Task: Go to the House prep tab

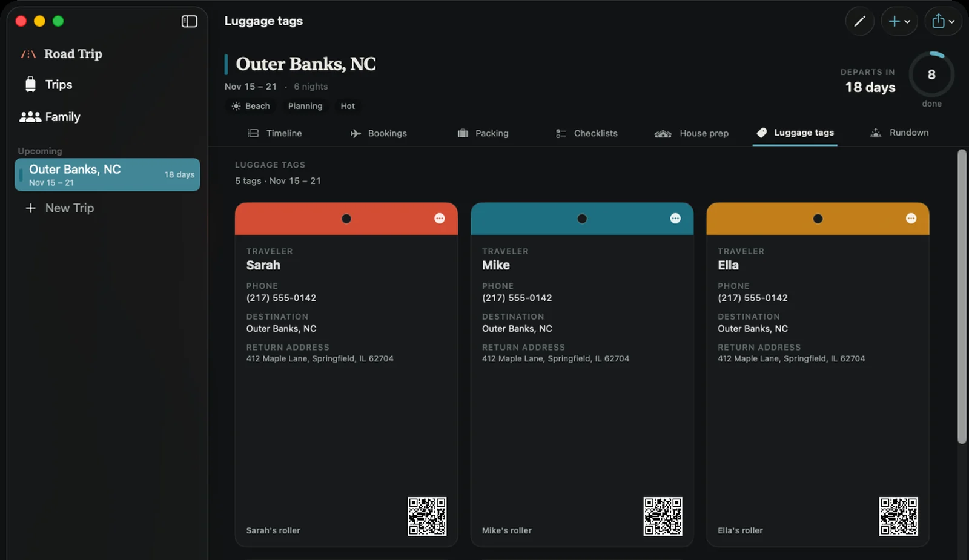Action: pyautogui.click(x=692, y=133)
